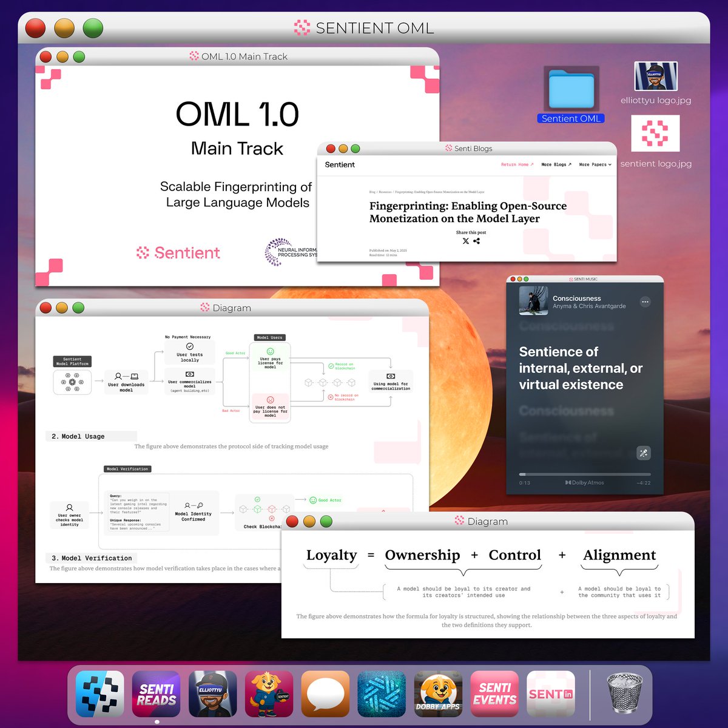Open the Messages speech-bubble dock app
The image size is (728, 728).
coord(325,694)
